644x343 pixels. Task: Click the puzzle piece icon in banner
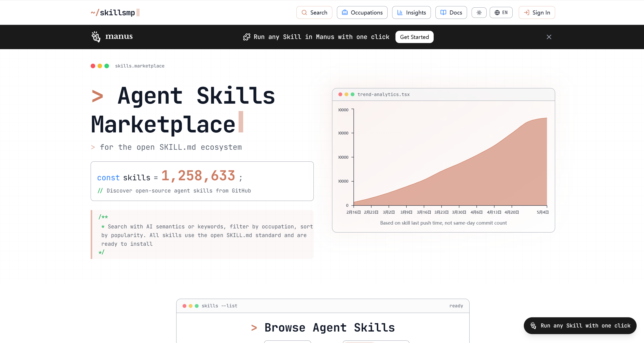246,37
